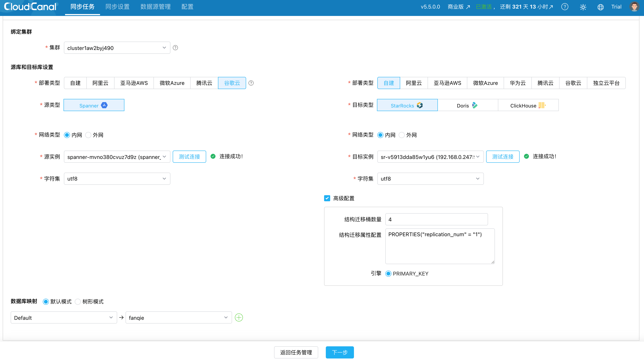Click the CloudCanal logo
The width and height of the screenshot is (644, 360).
coord(30,7)
